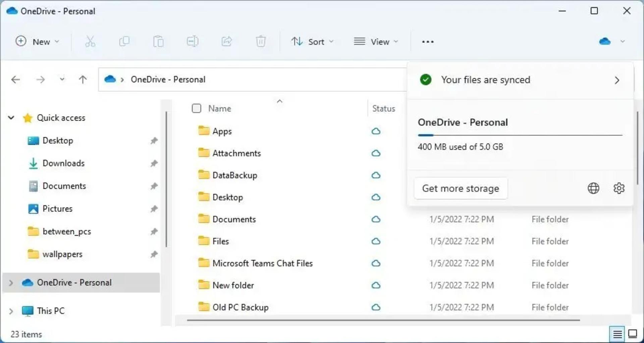Open OneDrive settings gear icon
Screen dimensions: 644x343
click(619, 188)
